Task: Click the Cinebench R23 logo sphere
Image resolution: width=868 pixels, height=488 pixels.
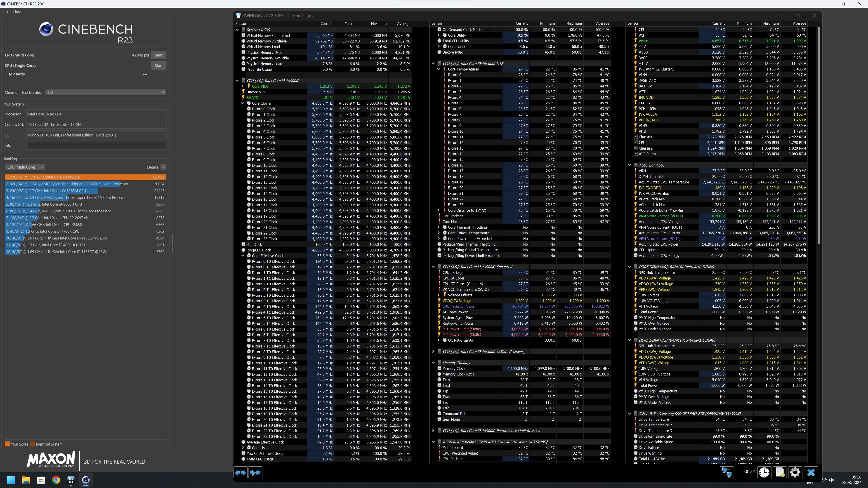Action: (x=46, y=29)
